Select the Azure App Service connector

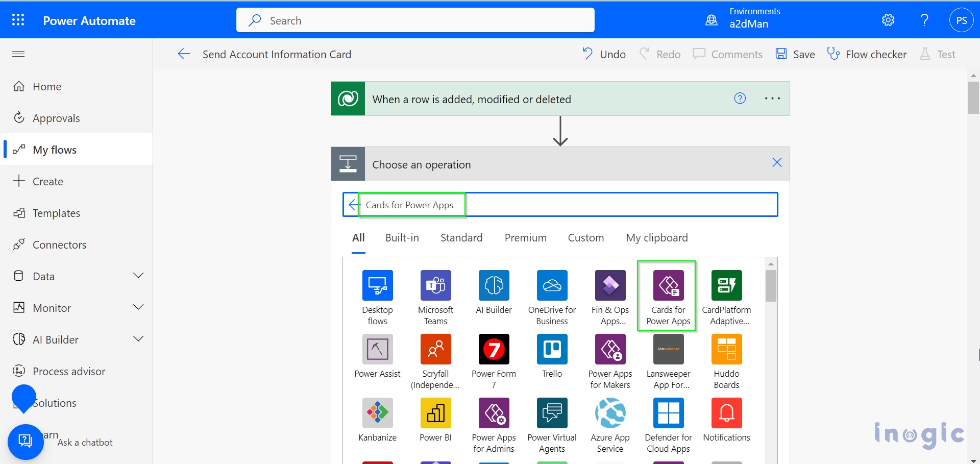610,425
